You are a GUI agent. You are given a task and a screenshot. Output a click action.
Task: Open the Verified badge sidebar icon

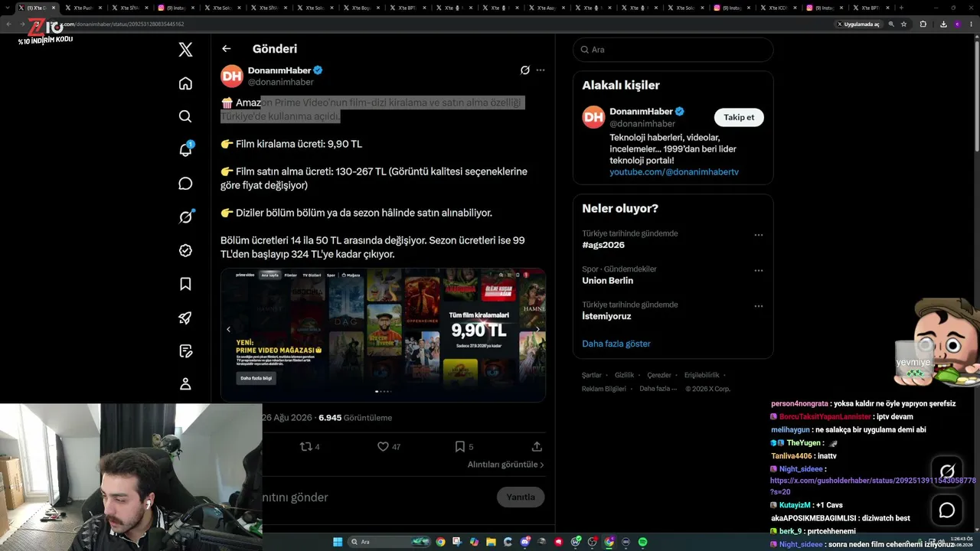pos(185,250)
